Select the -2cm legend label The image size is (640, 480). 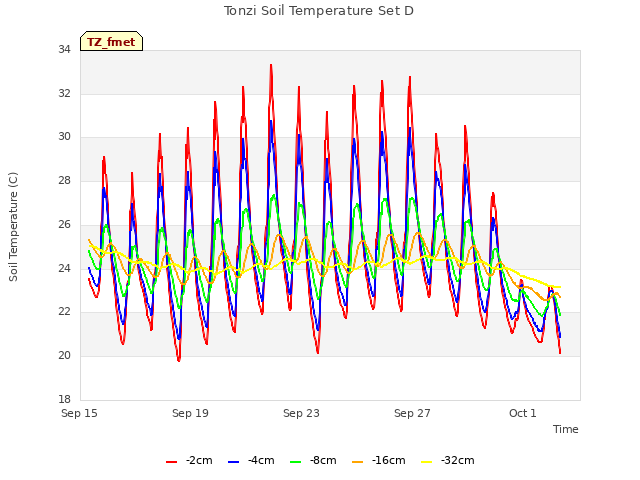tap(199, 461)
